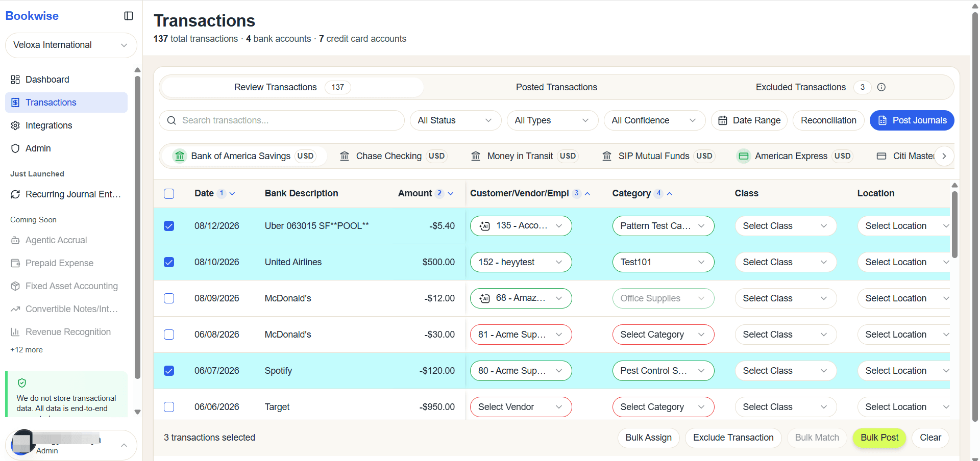
Task: Switch to Posted Transactions tab
Action: [x=556, y=87]
